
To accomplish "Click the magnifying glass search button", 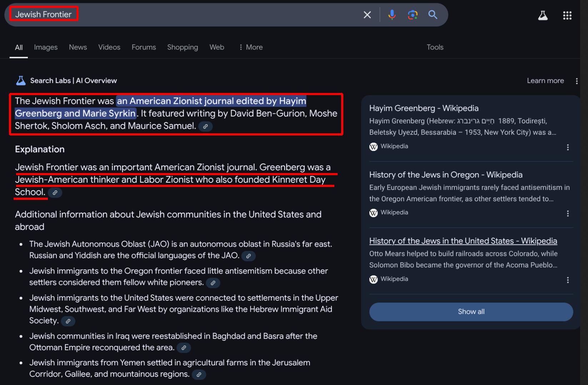I will 433,15.
